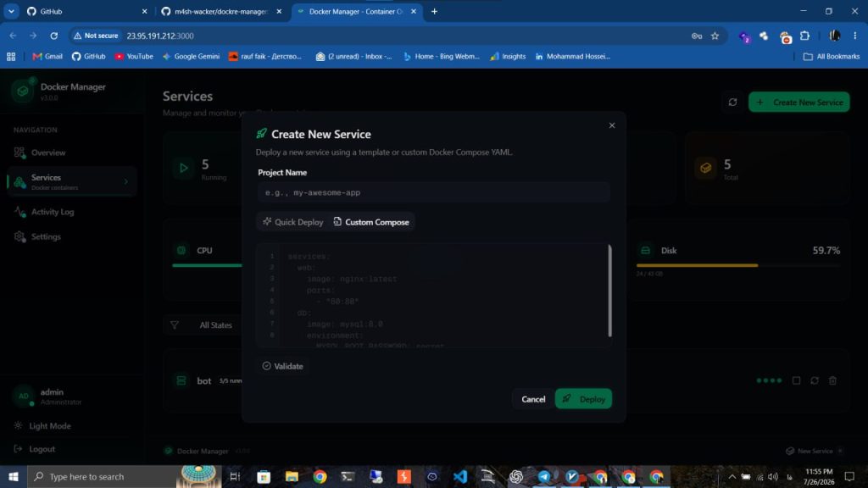Viewport: 868px width, 488px height.
Task: Open the browser apps grid icon
Action: click(11, 57)
